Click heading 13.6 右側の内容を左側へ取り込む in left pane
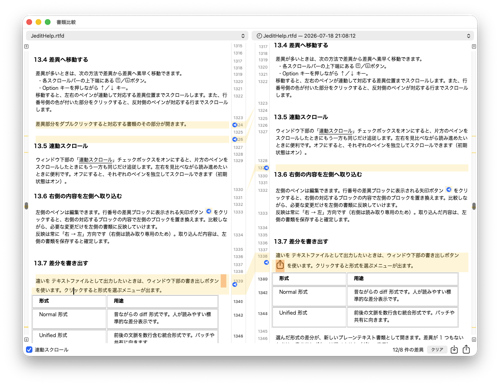 78,196
